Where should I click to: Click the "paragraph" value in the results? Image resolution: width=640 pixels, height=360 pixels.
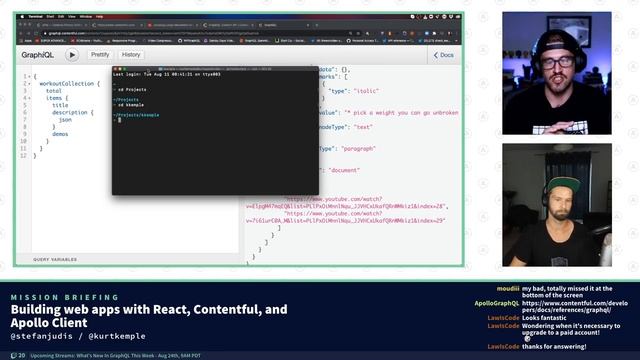point(358,149)
